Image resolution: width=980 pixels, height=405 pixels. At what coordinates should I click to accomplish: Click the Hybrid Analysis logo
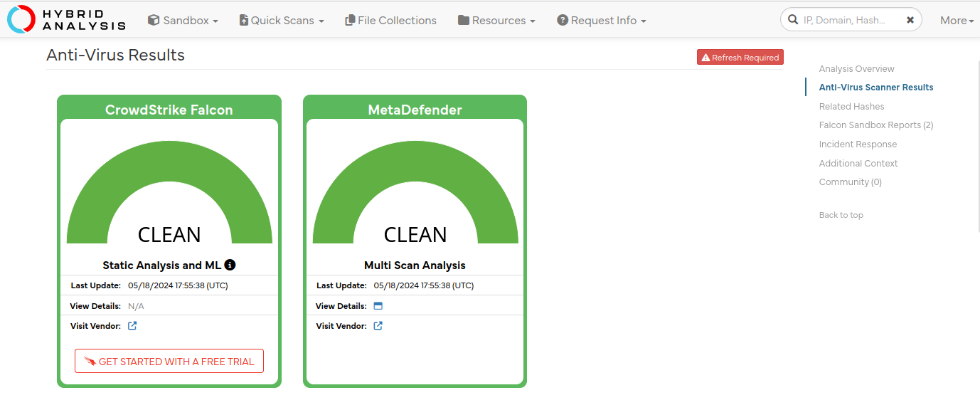66,20
